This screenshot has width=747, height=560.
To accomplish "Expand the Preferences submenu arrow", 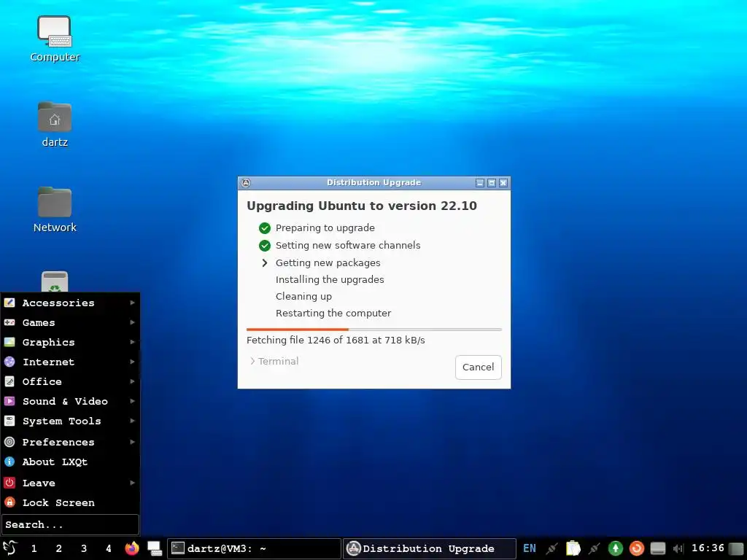I will click(x=133, y=442).
